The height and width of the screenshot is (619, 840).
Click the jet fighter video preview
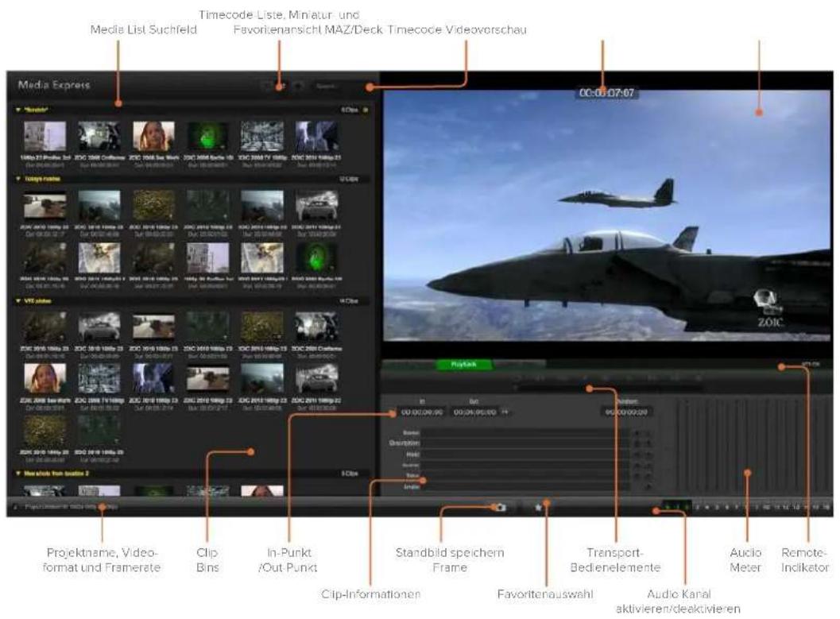tap(606, 215)
